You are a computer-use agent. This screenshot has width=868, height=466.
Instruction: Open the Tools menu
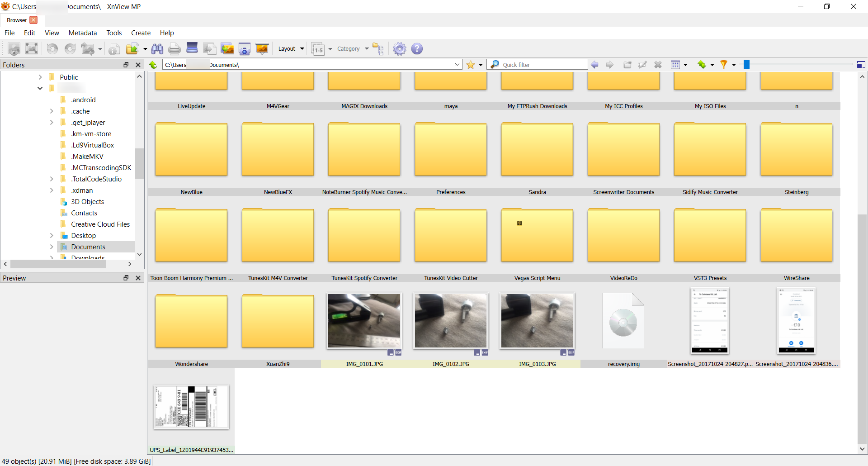click(114, 33)
